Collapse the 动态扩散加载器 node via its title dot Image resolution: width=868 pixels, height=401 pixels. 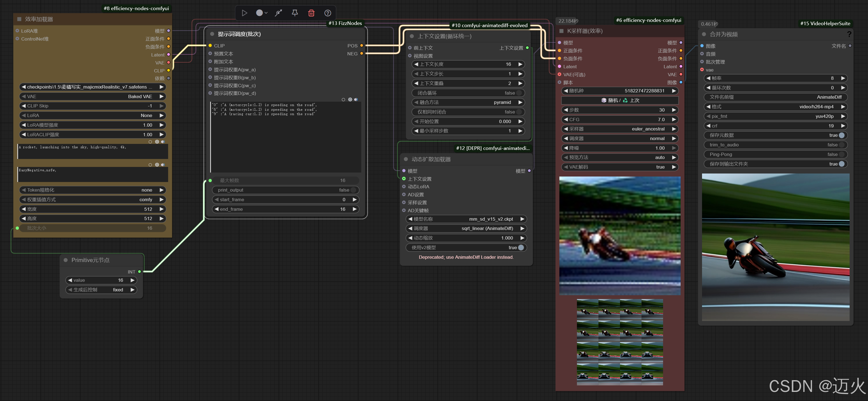406,159
